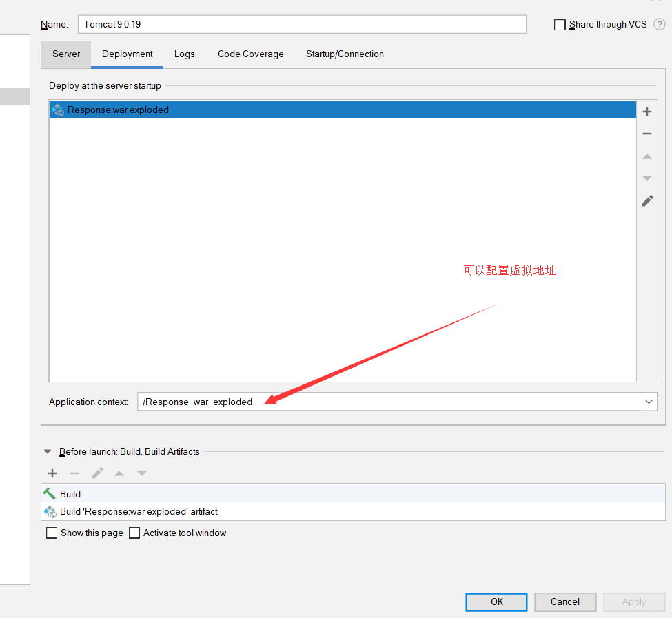Move deployment up with up arrow

[647, 157]
